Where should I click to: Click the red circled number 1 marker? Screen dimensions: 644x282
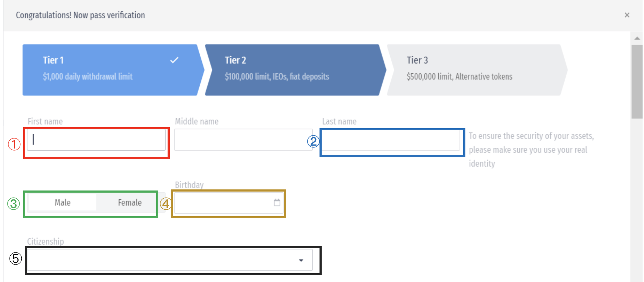[14, 144]
